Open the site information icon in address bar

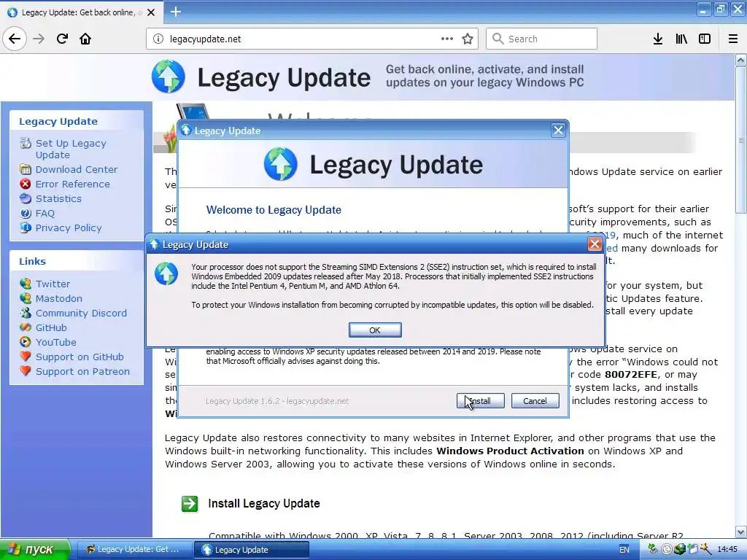click(158, 39)
